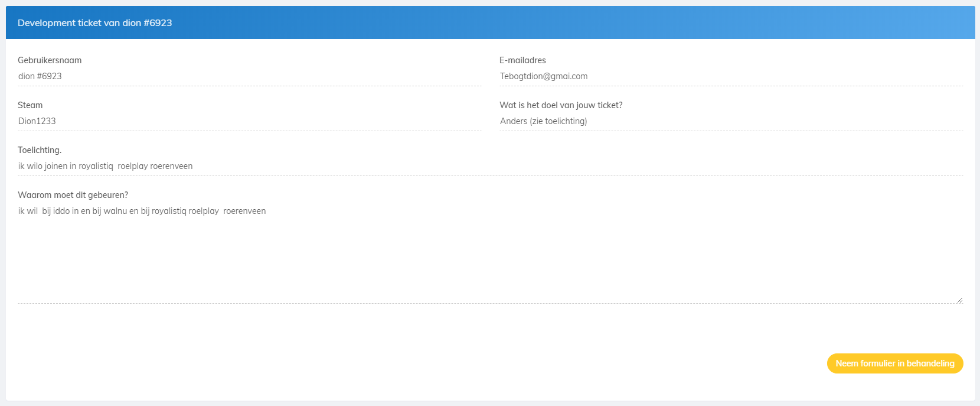
Task: Click the email field showing Tebogtdion@gmai.com
Action: [x=731, y=76]
